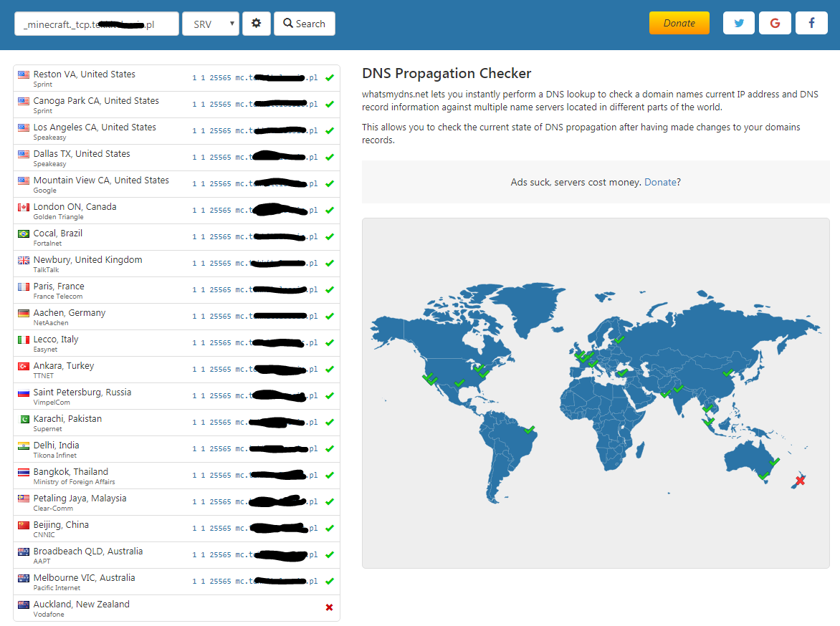Click the yellow Donate button

tap(679, 23)
